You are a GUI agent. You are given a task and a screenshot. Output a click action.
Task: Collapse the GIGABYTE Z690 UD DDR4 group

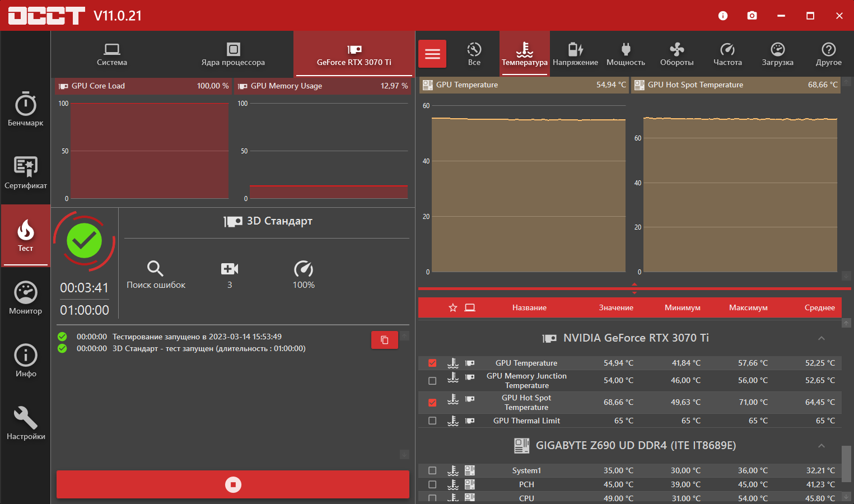822,446
